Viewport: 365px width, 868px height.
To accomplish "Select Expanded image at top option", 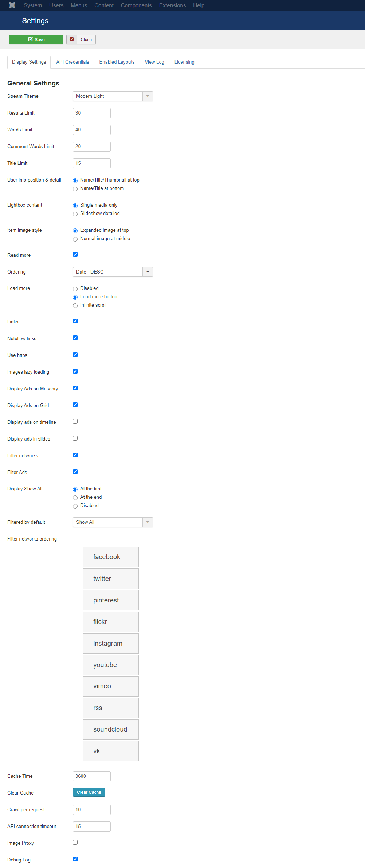I will coord(75,231).
